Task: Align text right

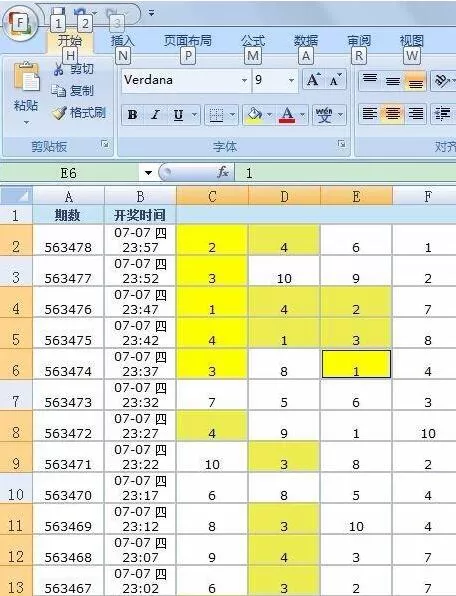Action: 415,114
